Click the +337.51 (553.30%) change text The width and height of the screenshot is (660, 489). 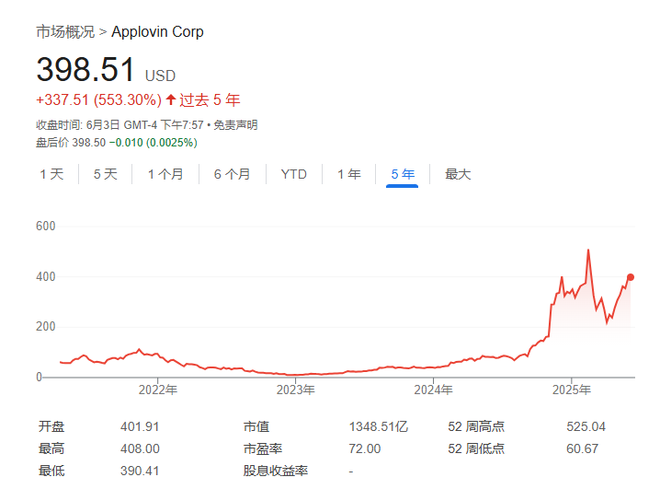(x=99, y=100)
